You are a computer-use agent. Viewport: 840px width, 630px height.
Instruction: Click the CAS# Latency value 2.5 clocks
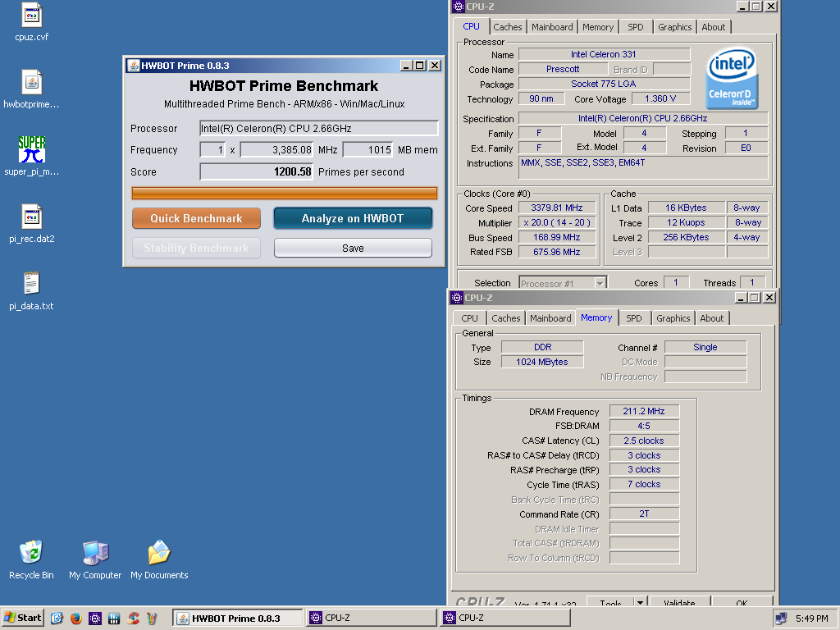(644, 441)
